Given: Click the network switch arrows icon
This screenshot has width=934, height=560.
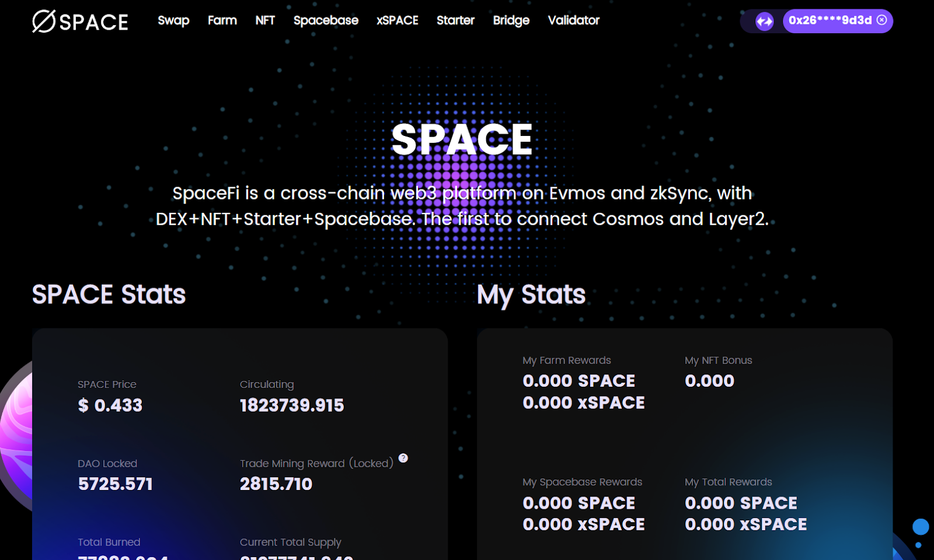Looking at the screenshot, I should [x=764, y=22].
